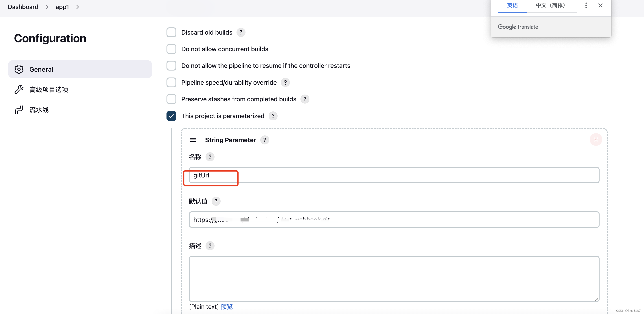Enable Pipeline speed/durability override checkbox
Screen dimensions: 644x314
[x=171, y=82]
